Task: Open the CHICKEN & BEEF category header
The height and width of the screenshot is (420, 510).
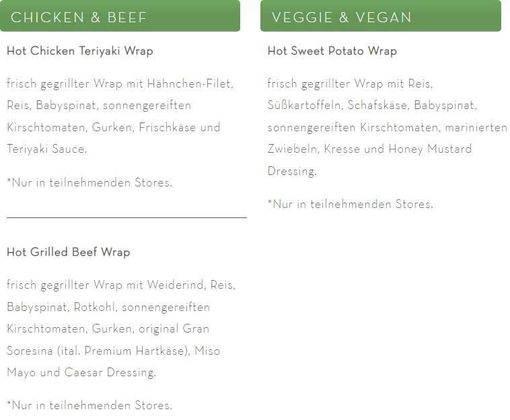Action: click(120, 16)
